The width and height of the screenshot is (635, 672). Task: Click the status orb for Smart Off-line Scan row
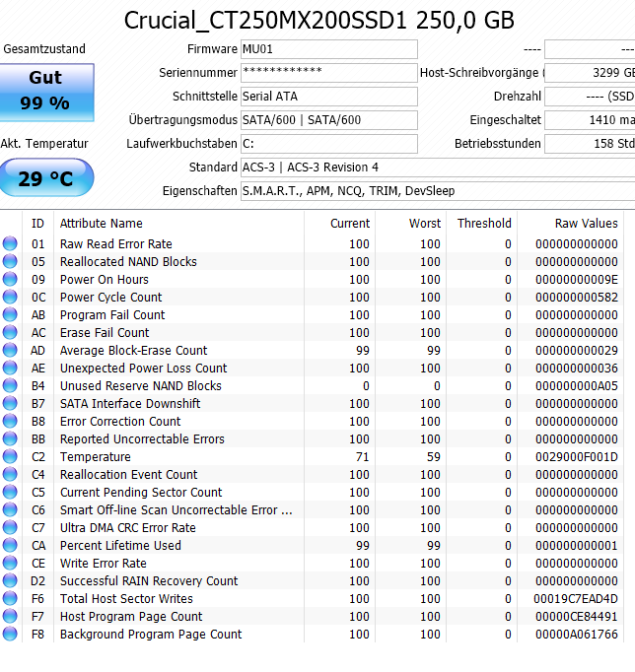(x=10, y=509)
